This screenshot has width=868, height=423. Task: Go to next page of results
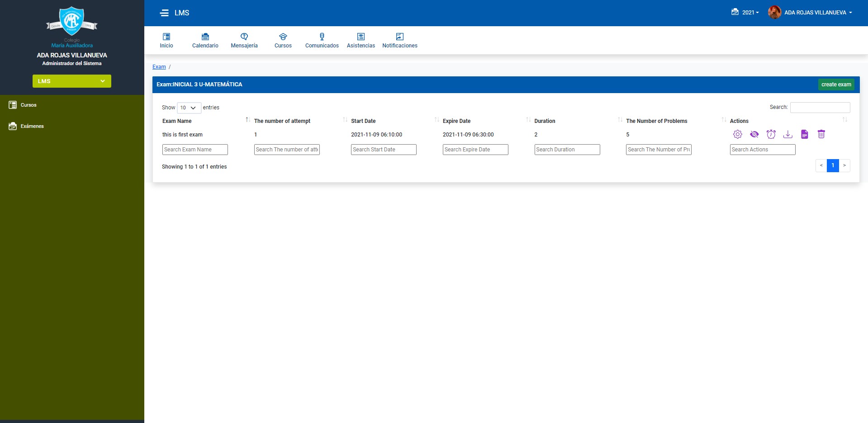point(844,165)
